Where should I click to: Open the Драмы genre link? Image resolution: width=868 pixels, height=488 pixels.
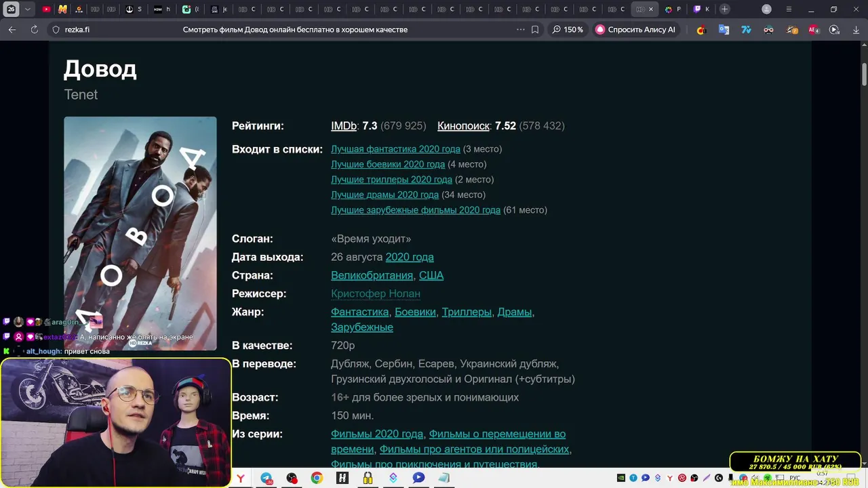tap(515, 312)
